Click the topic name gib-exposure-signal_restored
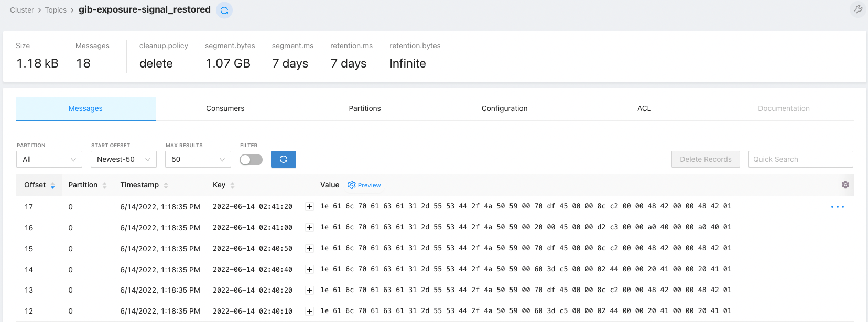 click(x=145, y=9)
